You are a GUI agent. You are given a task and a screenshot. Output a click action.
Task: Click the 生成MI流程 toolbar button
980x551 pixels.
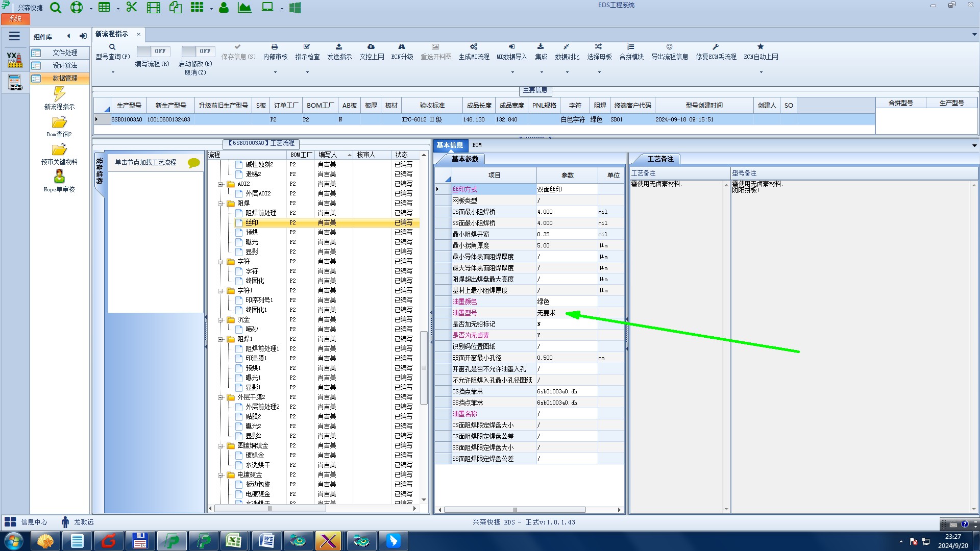click(x=474, y=52)
